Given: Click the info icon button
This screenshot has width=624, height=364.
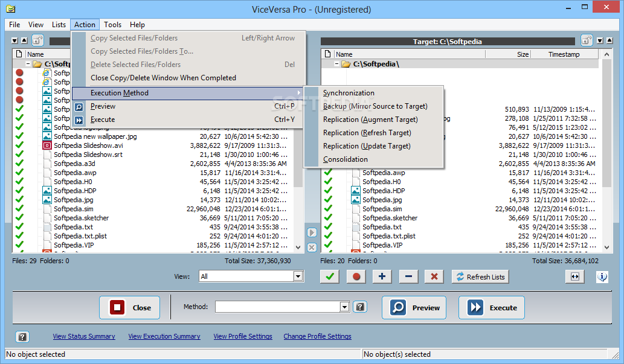Looking at the screenshot, I should pos(602,276).
